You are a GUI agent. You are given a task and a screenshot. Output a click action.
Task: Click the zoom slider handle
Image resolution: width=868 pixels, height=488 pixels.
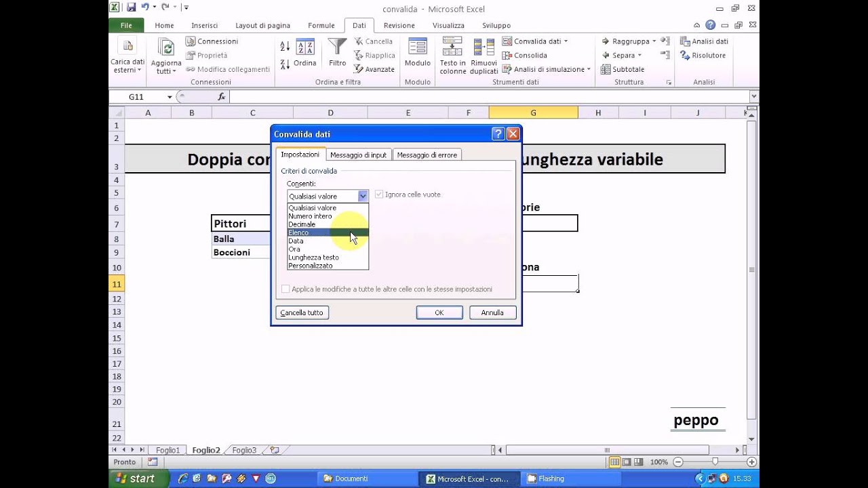point(715,462)
